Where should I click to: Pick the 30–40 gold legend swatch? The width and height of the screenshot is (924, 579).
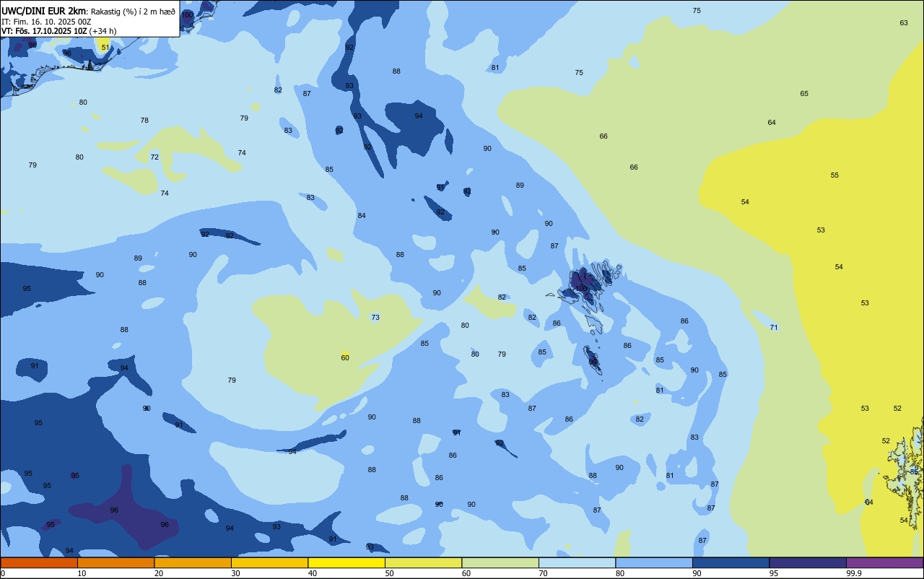(x=269, y=563)
